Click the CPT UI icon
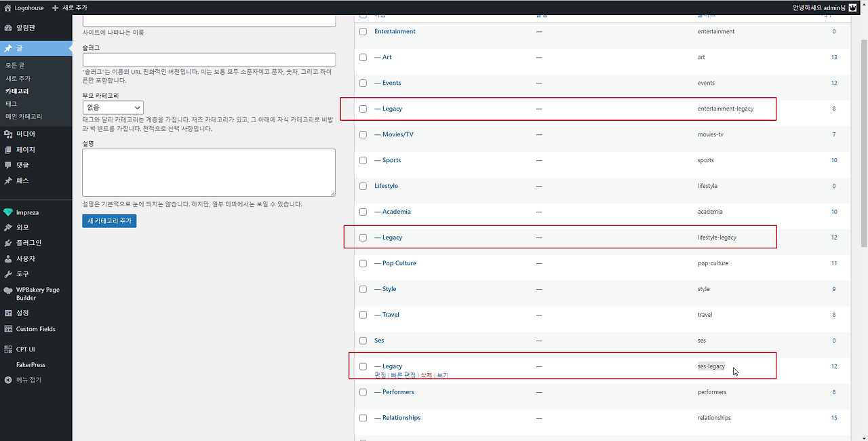Screen dimensions: 868x441 click(8, 349)
